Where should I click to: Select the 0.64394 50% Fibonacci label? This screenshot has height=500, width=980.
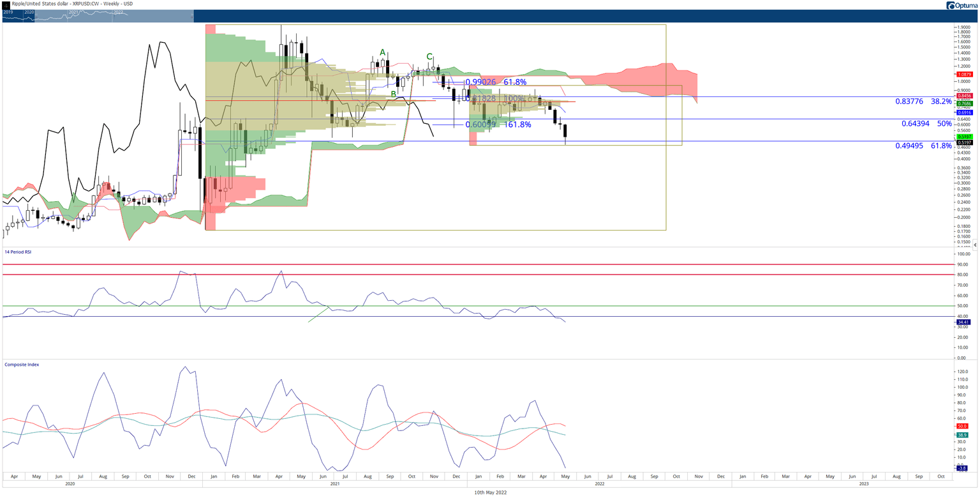(x=926, y=123)
